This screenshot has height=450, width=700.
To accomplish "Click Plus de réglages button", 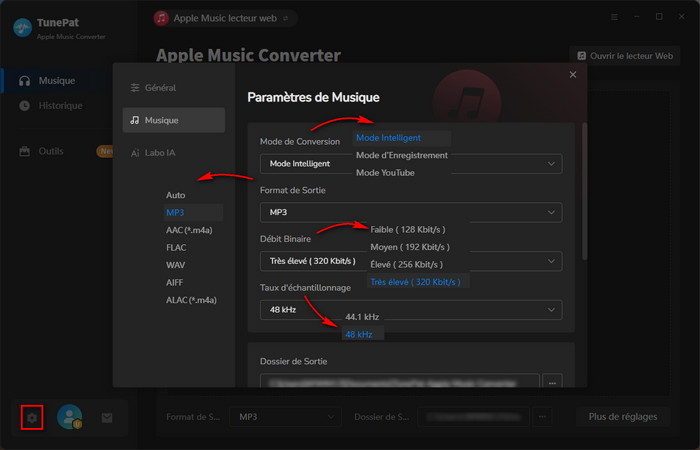I will pos(623,417).
